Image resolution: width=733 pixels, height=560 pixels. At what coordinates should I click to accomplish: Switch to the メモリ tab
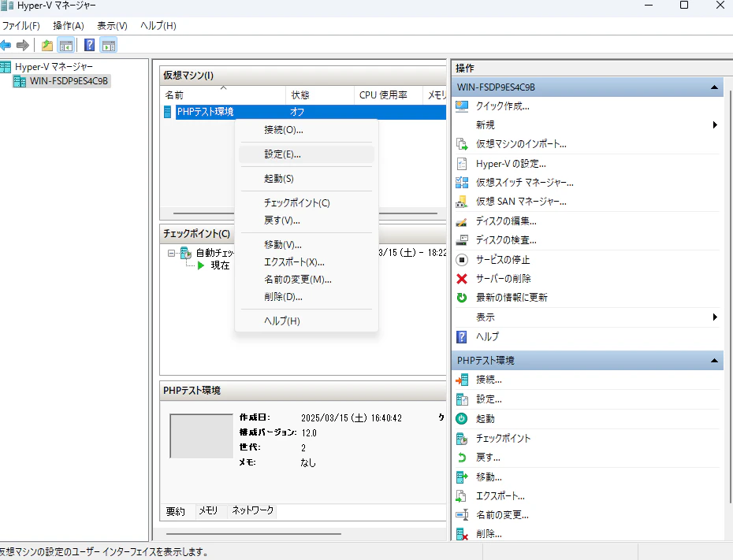(x=208, y=510)
